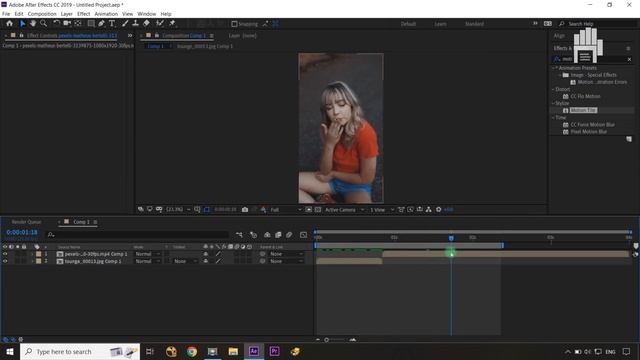Viewport: 640px width, 360px height.
Task: Toggle shy switch on lounge jpg layer
Action: (x=206, y=261)
